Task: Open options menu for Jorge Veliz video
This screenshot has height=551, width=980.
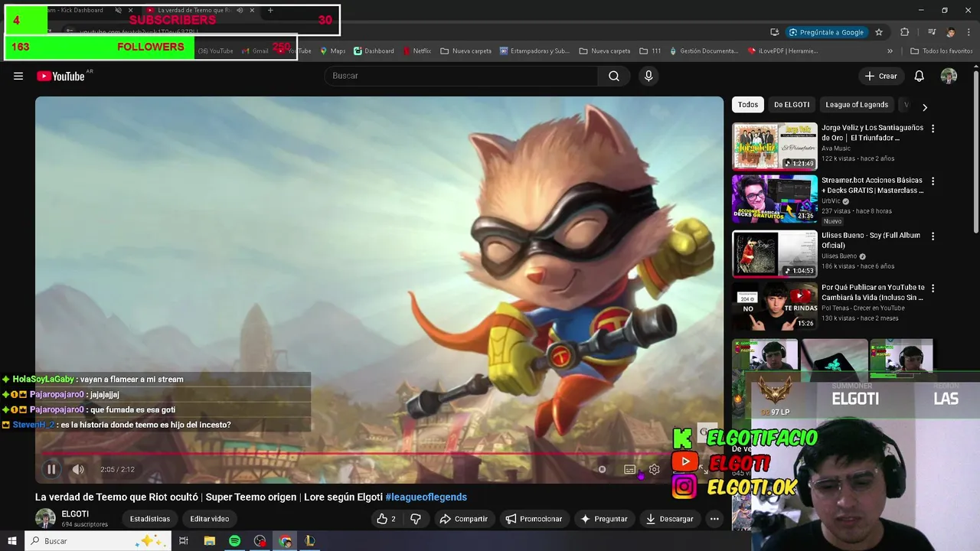Action: pyautogui.click(x=933, y=129)
